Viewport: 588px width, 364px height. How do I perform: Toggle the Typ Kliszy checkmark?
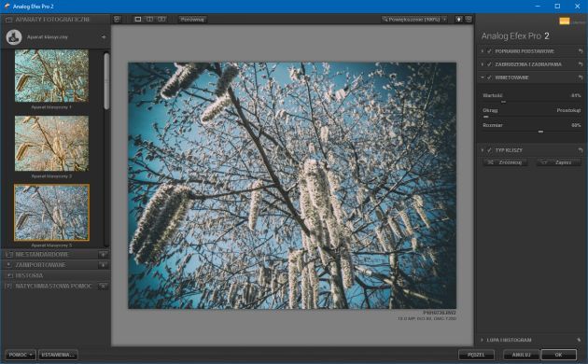[489, 150]
